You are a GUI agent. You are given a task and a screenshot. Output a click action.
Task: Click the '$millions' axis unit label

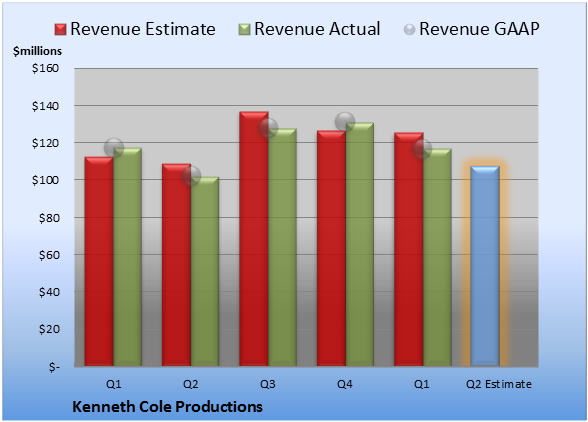(37, 51)
